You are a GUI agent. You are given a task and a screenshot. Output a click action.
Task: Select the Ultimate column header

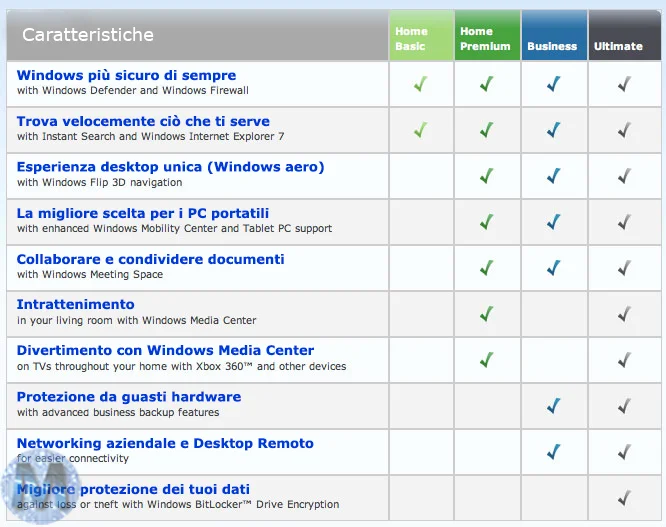(x=624, y=35)
